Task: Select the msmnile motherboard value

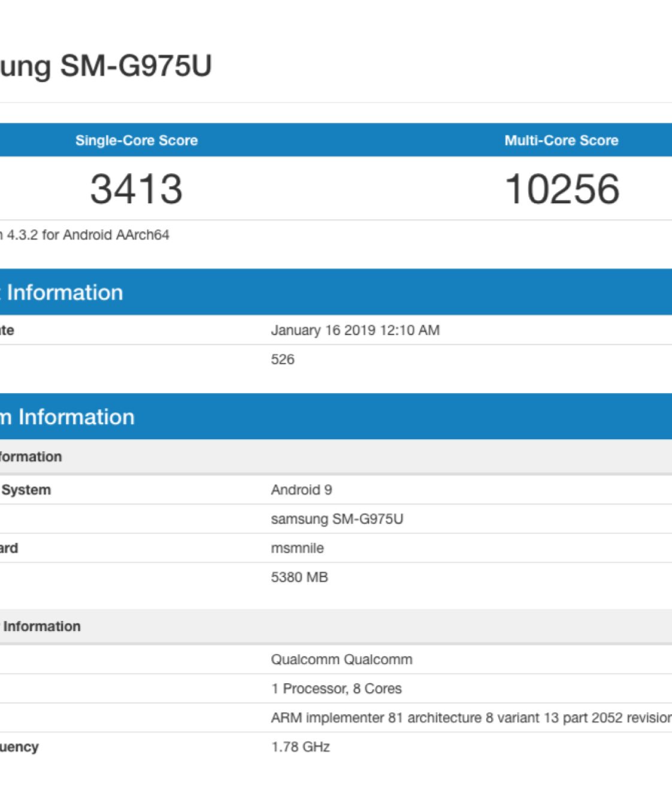Action: pos(297,548)
